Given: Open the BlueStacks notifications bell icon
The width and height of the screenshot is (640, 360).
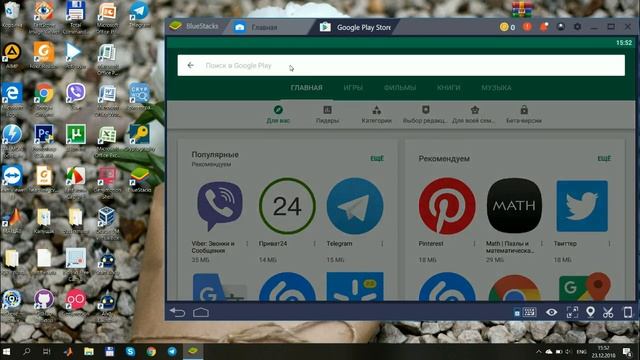Looking at the screenshot, I should click(x=544, y=27).
